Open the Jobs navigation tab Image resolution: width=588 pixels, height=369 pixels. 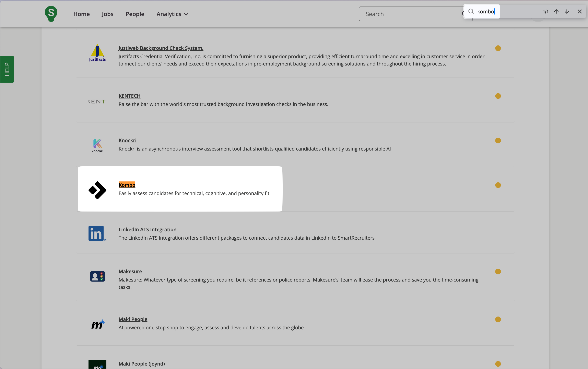[107, 14]
